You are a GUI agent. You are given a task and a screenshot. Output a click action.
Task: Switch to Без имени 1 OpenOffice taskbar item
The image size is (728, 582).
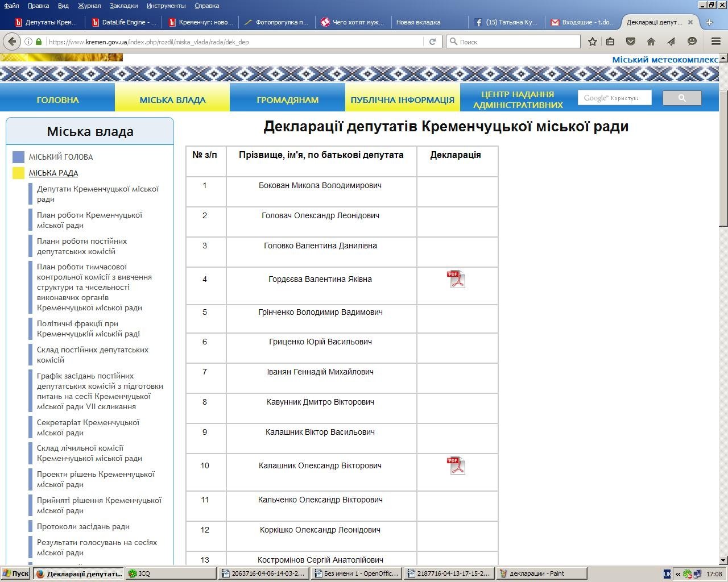tap(357, 573)
